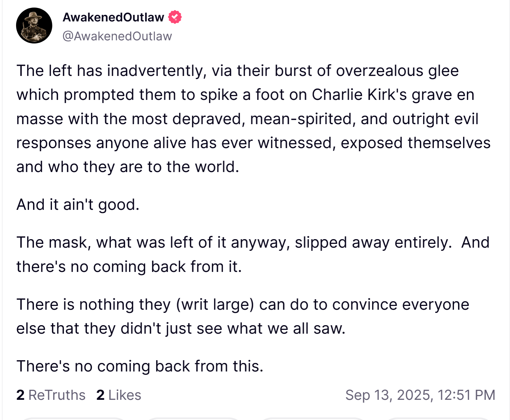This screenshot has width=510, height=420.
Task: View the 2 Likes list
Action: pos(119,395)
